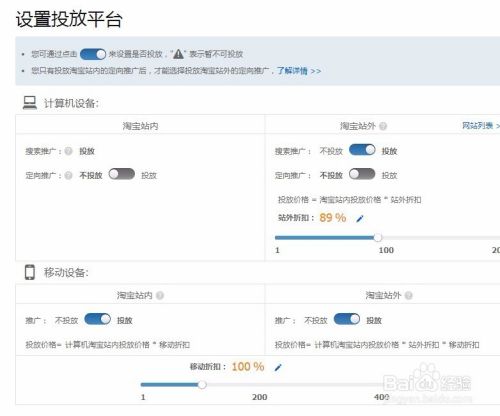The height and width of the screenshot is (416, 500).
Task: Click 不投放 label beside desktop 站外 搜索推广 switch
Action: point(331,151)
